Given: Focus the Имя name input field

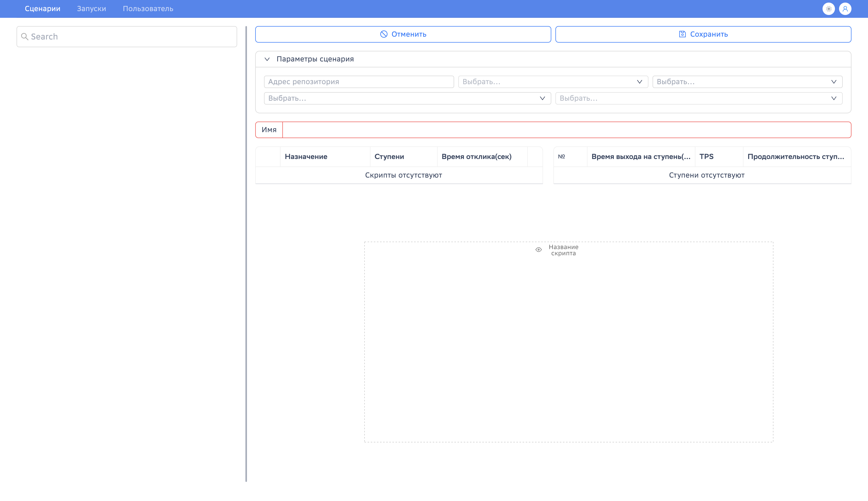Looking at the screenshot, I should (x=566, y=130).
